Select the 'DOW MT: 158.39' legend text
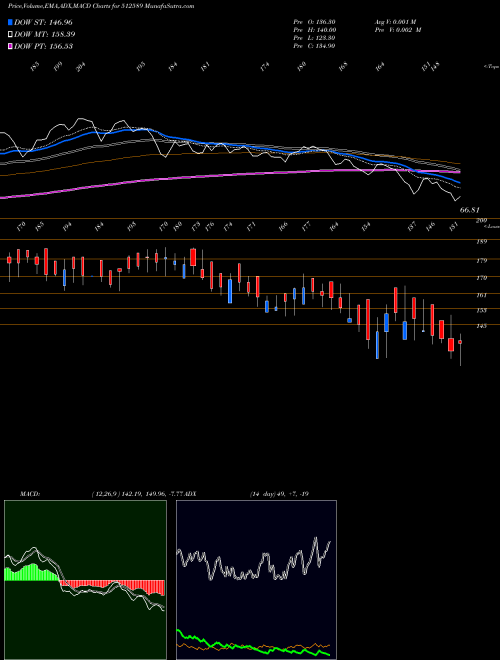Screen dimensions: 500x660 point(45,34)
